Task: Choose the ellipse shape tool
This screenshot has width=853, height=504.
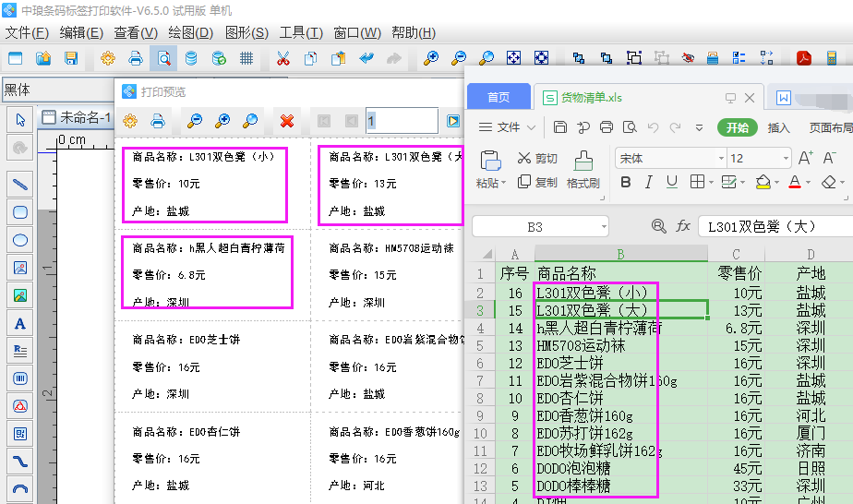Action: pyautogui.click(x=19, y=240)
